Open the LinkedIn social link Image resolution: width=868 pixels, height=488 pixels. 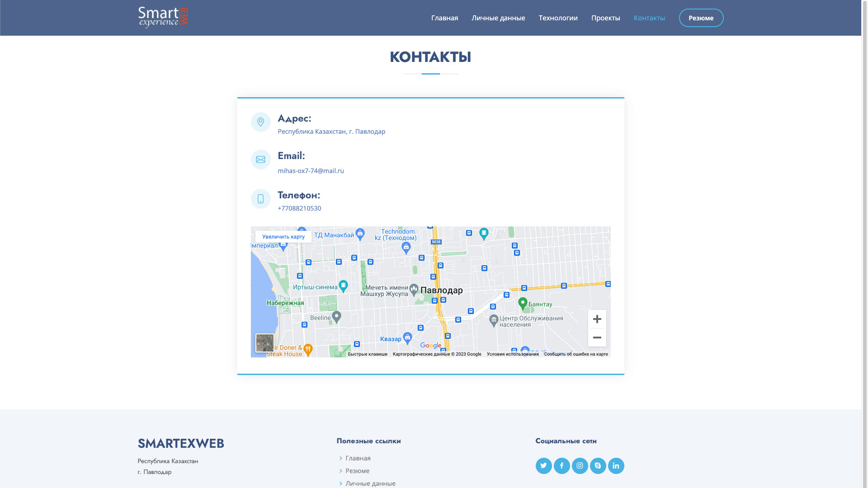coord(616,466)
